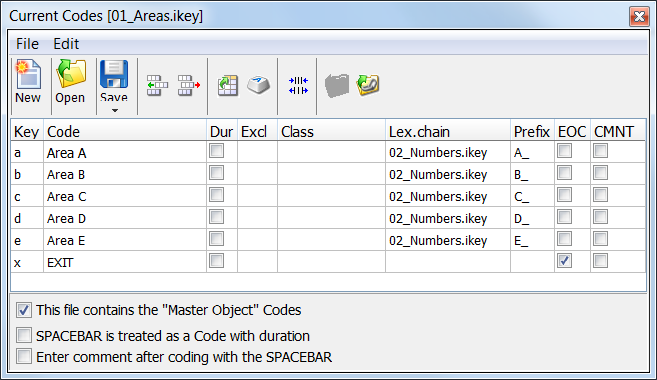Open the File menu
The image size is (657, 380).
coord(27,44)
